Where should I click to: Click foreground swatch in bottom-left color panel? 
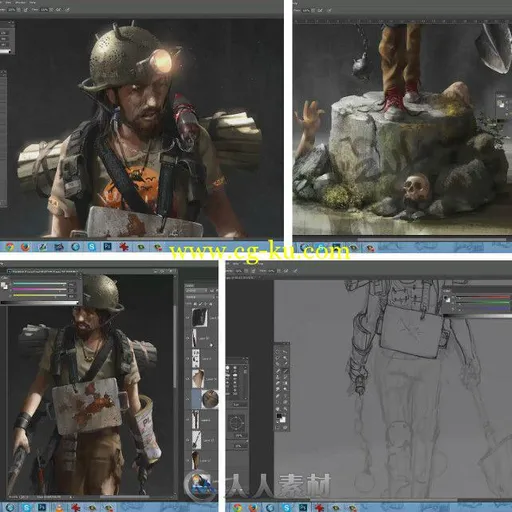point(3,285)
